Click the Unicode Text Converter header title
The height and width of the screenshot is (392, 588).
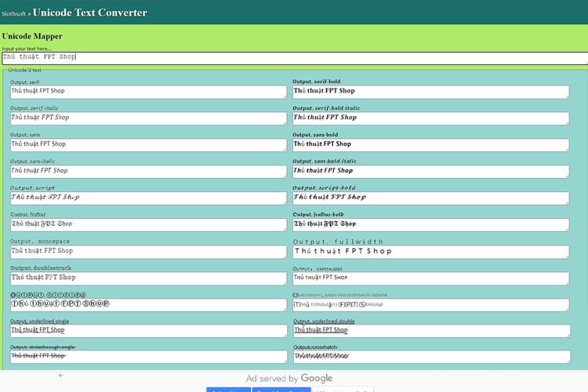pyautogui.click(x=90, y=13)
